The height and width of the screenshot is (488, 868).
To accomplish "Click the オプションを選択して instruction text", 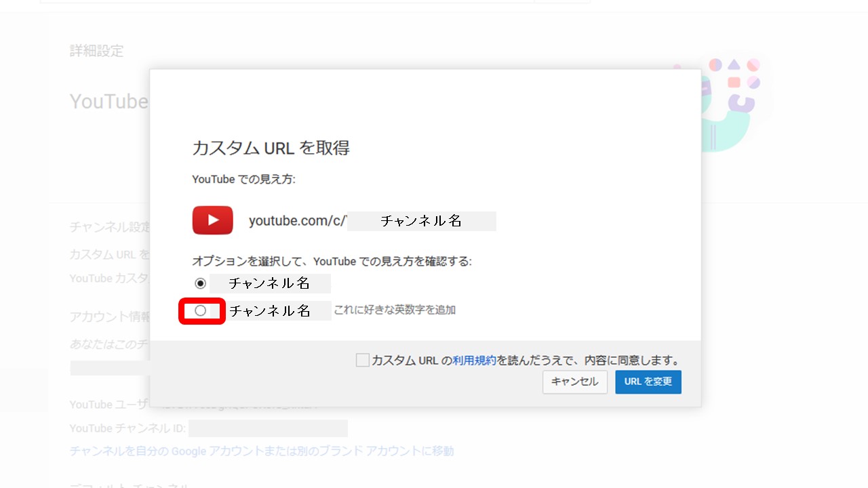I will coord(332,261).
